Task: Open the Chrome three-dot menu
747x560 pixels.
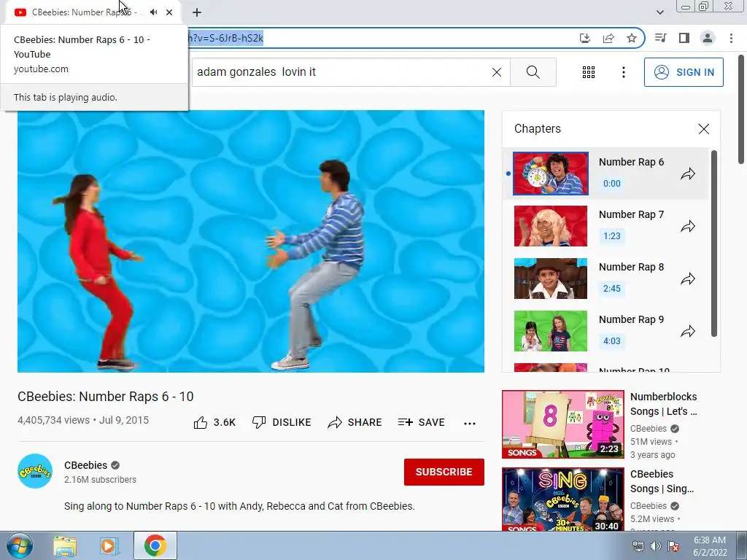Action: pyautogui.click(x=731, y=38)
